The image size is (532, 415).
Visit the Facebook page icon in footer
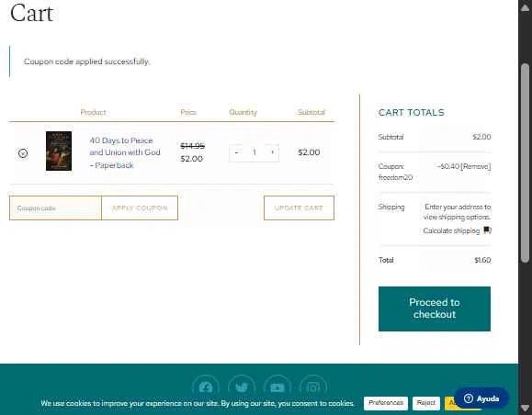tap(206, 387)
